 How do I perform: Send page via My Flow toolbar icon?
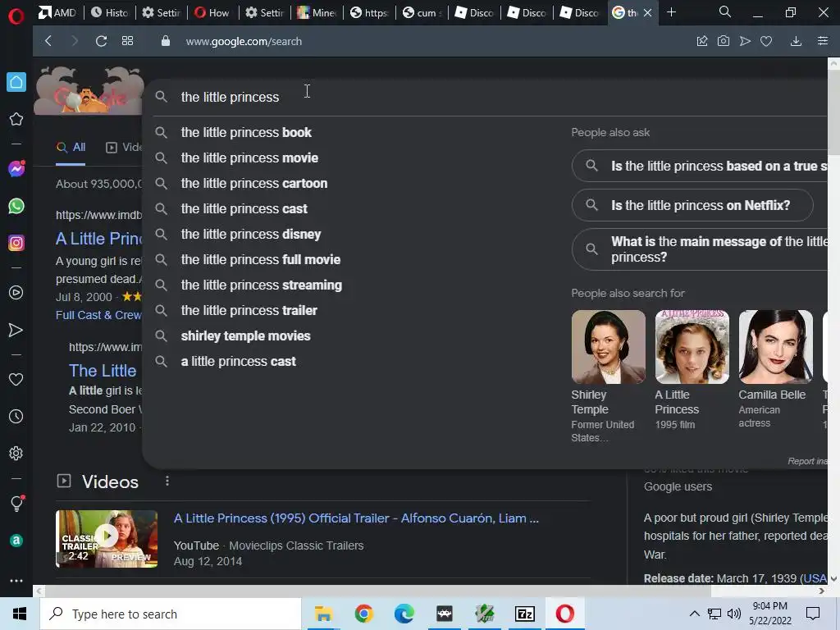tap(745, 41)
